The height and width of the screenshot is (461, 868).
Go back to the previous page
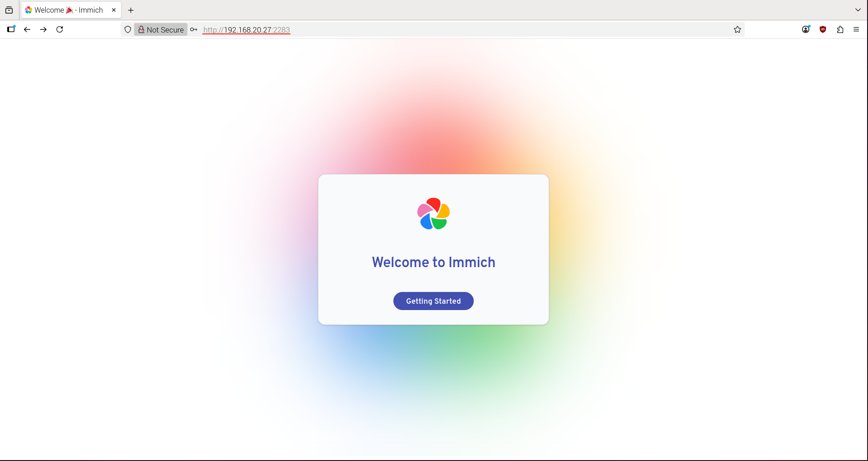(27, 29)
